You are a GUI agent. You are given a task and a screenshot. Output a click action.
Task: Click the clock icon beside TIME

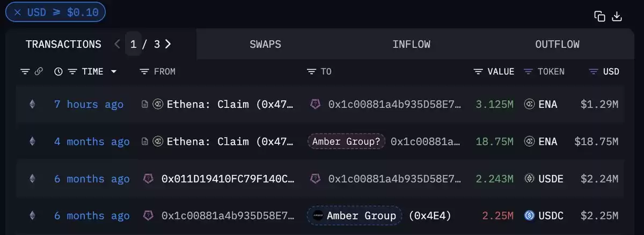[x=58, y=71]
